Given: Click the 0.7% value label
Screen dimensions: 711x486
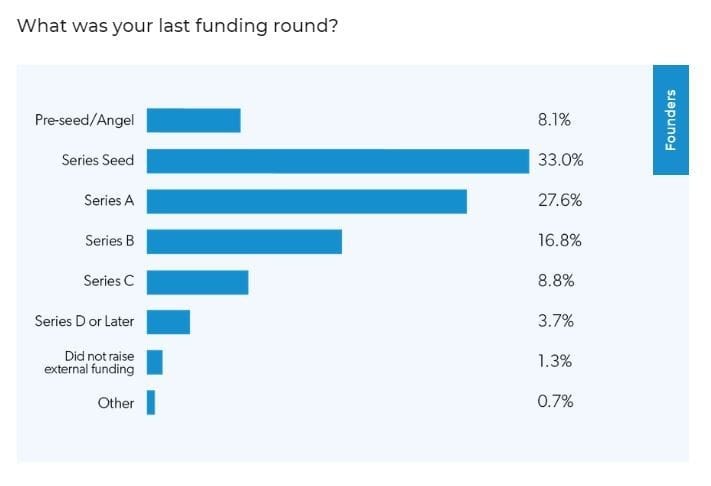Looking at the screenshot, I should click(555, 401).
